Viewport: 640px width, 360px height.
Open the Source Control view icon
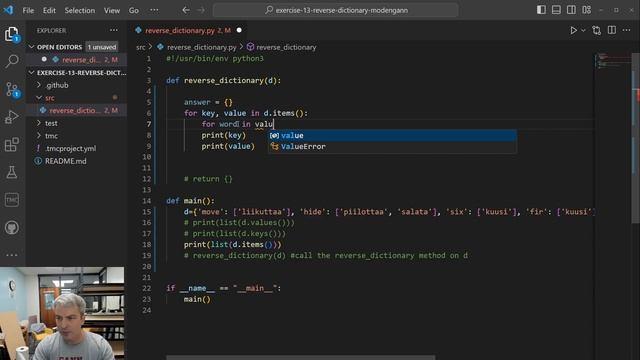12,89
